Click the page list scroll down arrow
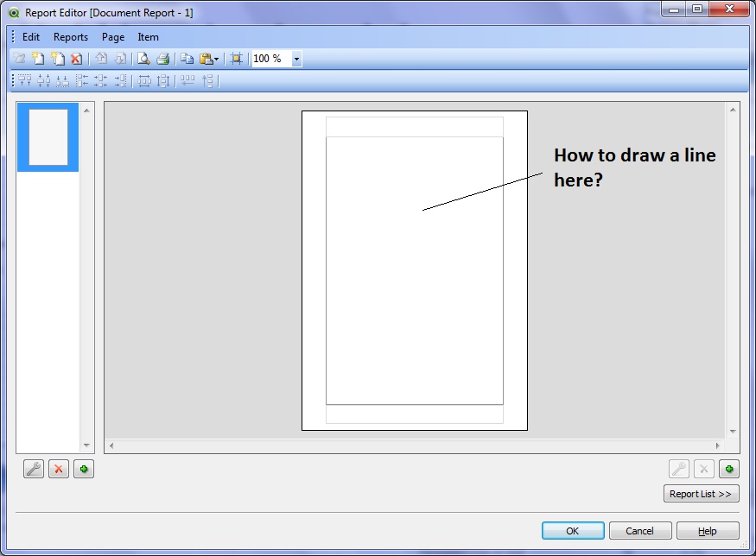Screen dimensions: 756x556 [86, 445]
